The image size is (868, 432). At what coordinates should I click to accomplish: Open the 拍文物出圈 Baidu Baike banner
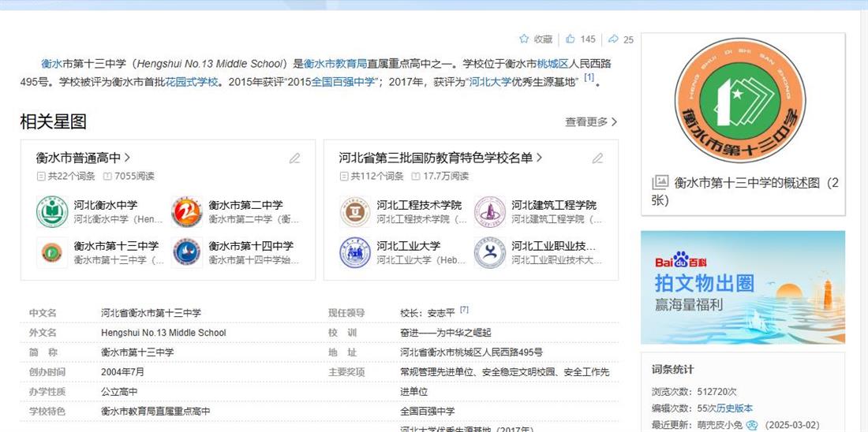click(743, 287)
